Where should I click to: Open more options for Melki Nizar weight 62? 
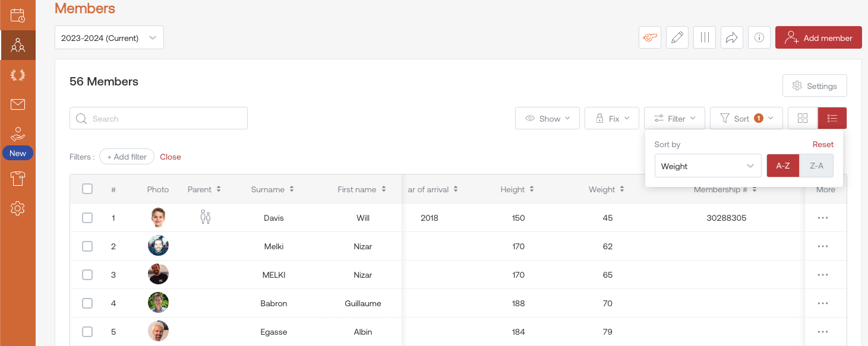(x=823, y=246)
